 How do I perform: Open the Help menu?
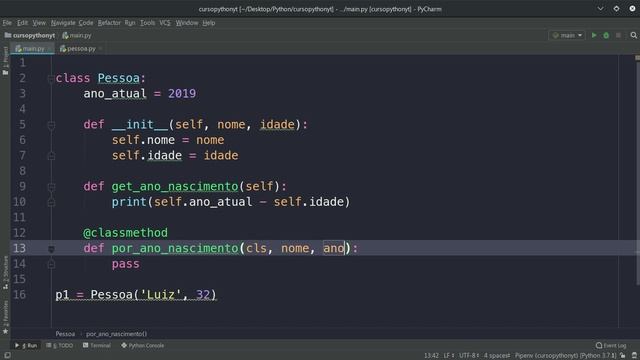tap(209, 23)
